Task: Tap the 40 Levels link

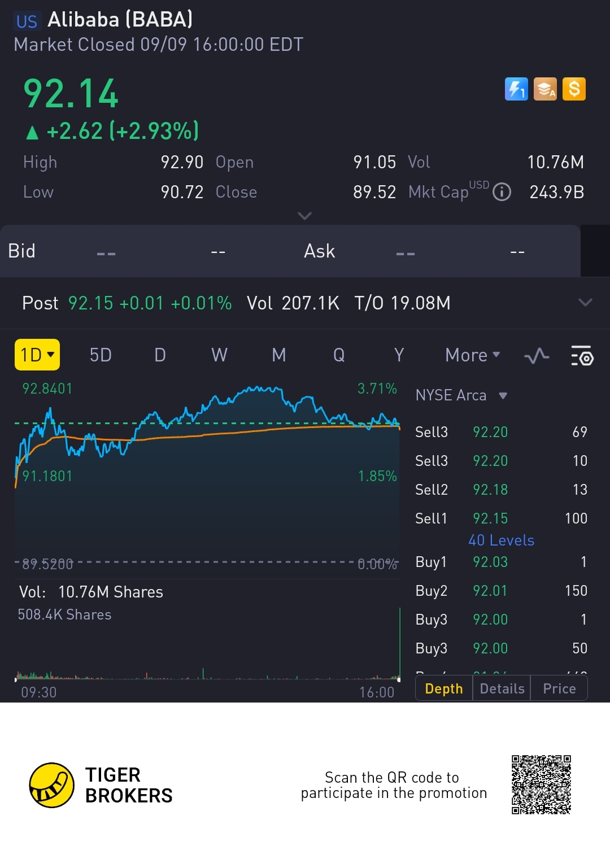Action: tap(501, 540)
